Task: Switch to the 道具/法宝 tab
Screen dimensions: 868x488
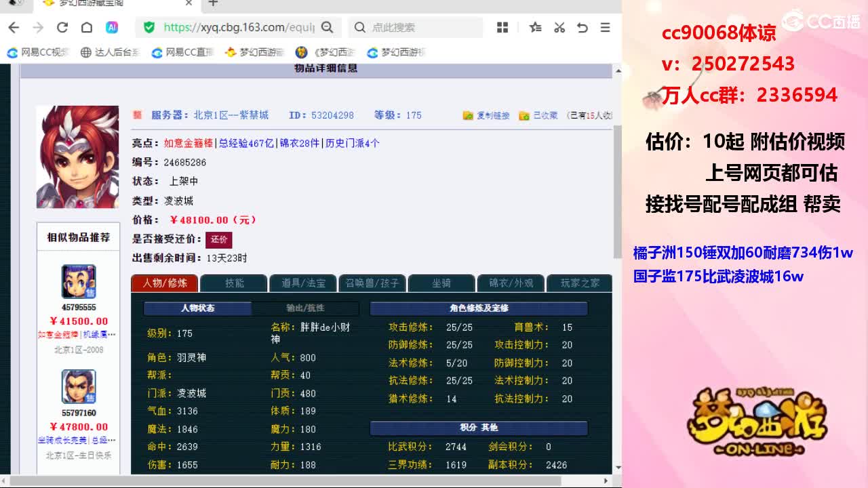Action: point(303,283)
